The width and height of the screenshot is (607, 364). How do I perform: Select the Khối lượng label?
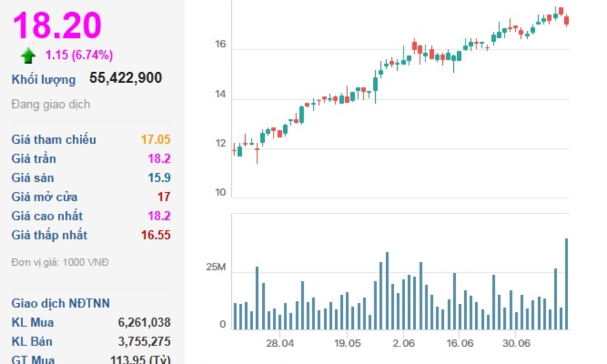(x=43, y=80)
